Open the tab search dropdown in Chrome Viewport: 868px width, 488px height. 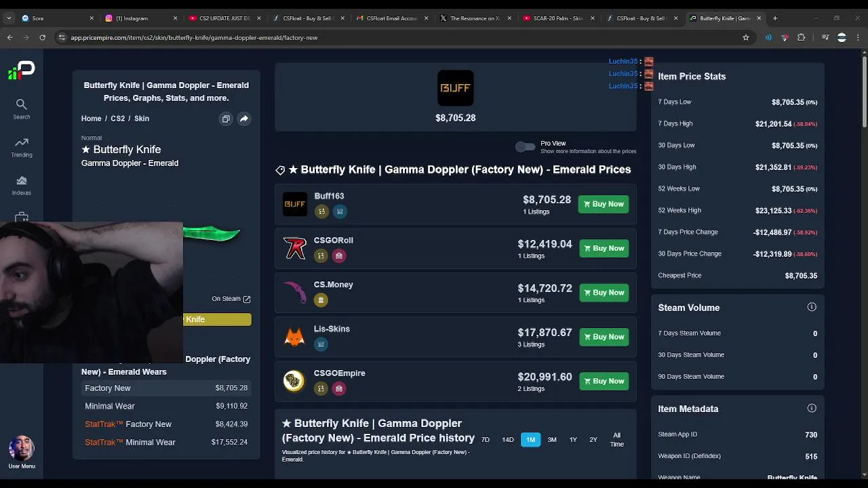click(x=9, y=18)
